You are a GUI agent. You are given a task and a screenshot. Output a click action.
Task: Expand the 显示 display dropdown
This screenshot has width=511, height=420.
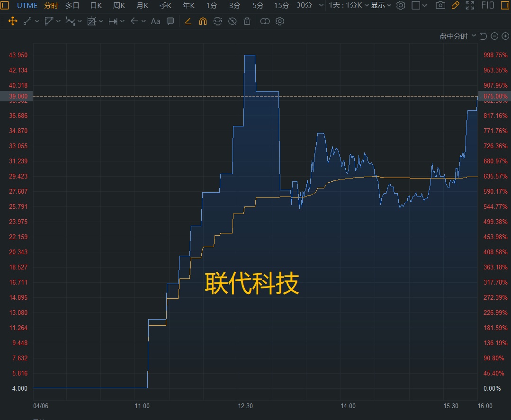[381, 5]
